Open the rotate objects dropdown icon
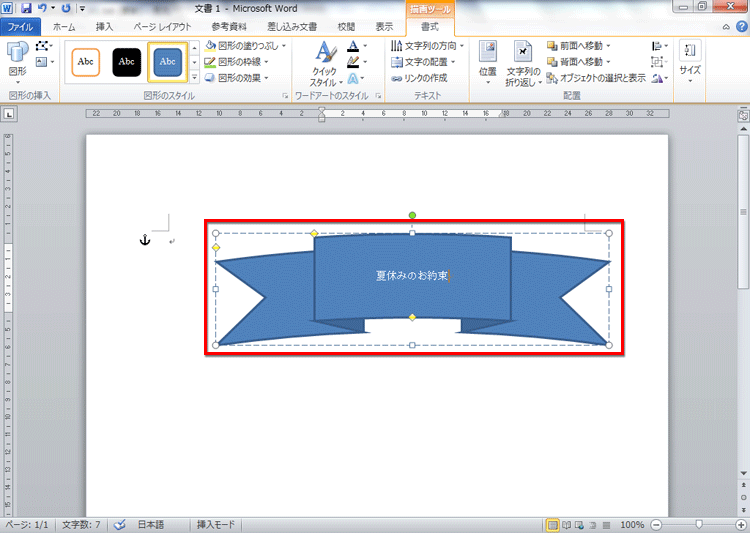The image size is (750, 533). (660, 78)
